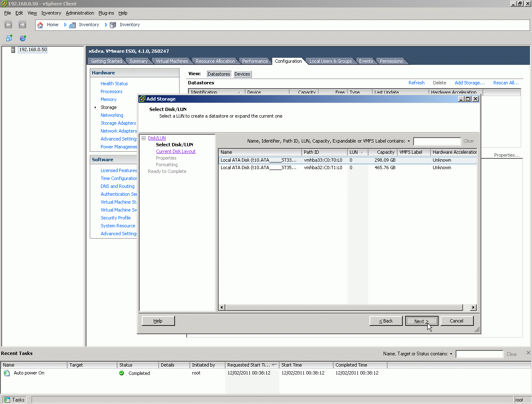Click the Disk/LUN wizard step link
This screenshot has height=404, width=532.
pos(157,138)
